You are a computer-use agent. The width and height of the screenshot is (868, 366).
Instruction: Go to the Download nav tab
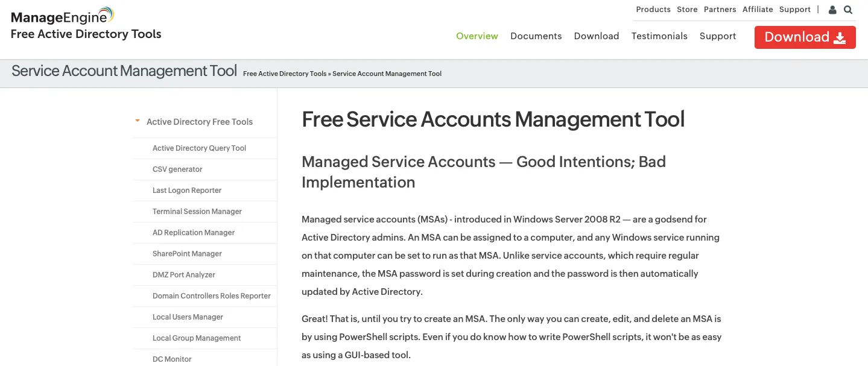(597, 36)
